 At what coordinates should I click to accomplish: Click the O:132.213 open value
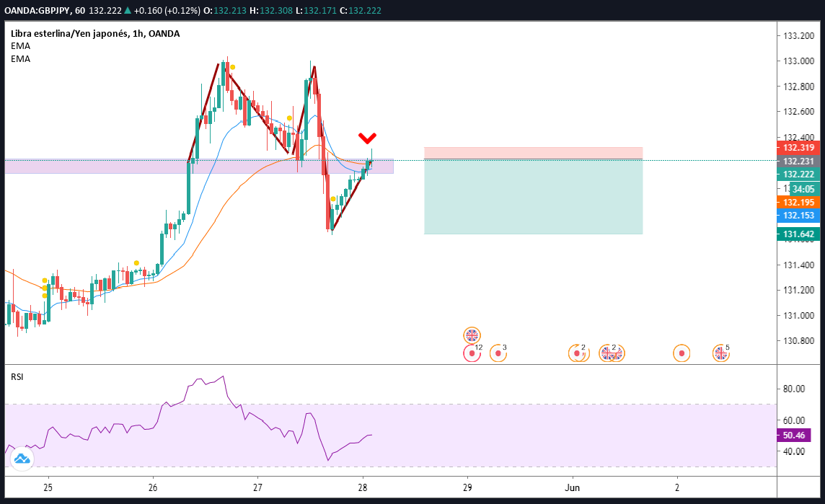pyautogui.click(x=225, y=11)
